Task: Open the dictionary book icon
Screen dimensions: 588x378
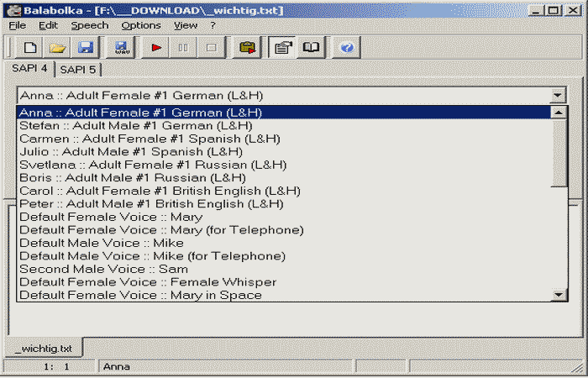Action: 311,48
